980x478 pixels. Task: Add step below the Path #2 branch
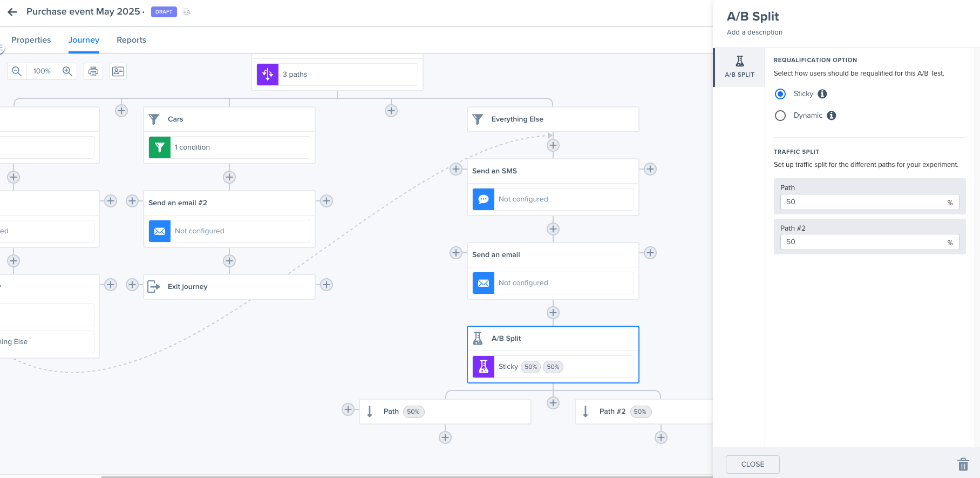point(661,437)
